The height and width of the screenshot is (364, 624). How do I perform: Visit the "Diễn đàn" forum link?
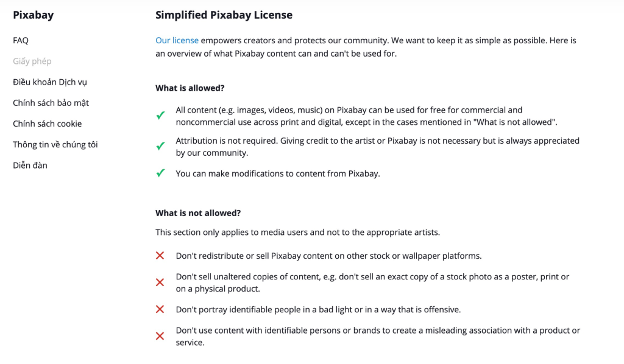click(30, 165)
